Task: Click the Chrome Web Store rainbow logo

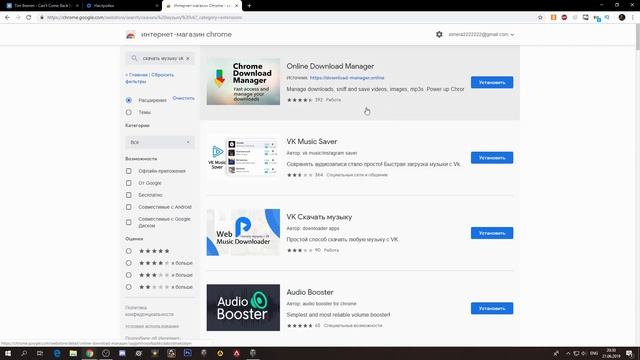Action: (x=131, y=35)
